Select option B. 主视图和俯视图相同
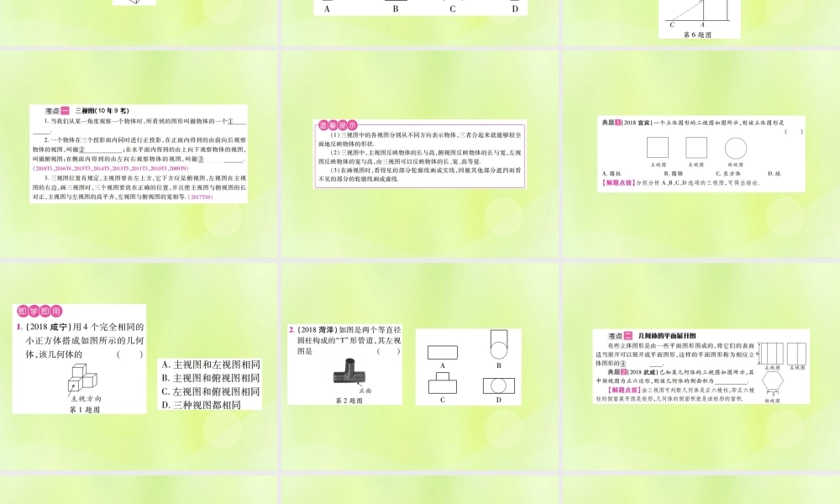Screen dimensions: 840x504 pyautogui.click(x=211, y=378)
